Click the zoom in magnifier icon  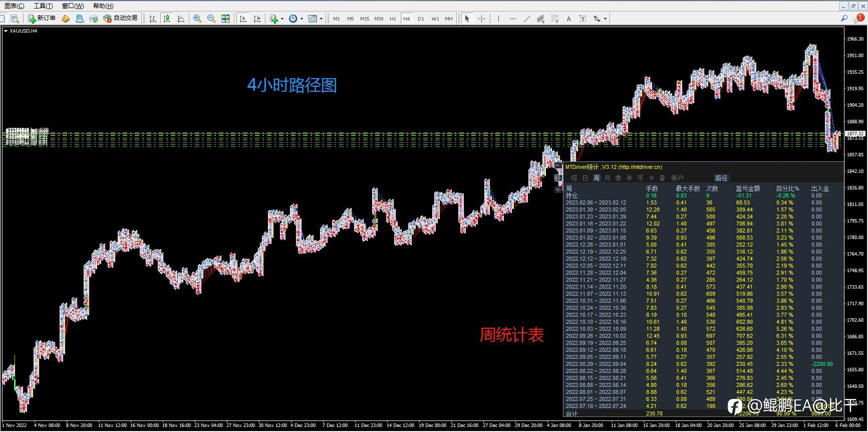point(197,19)
